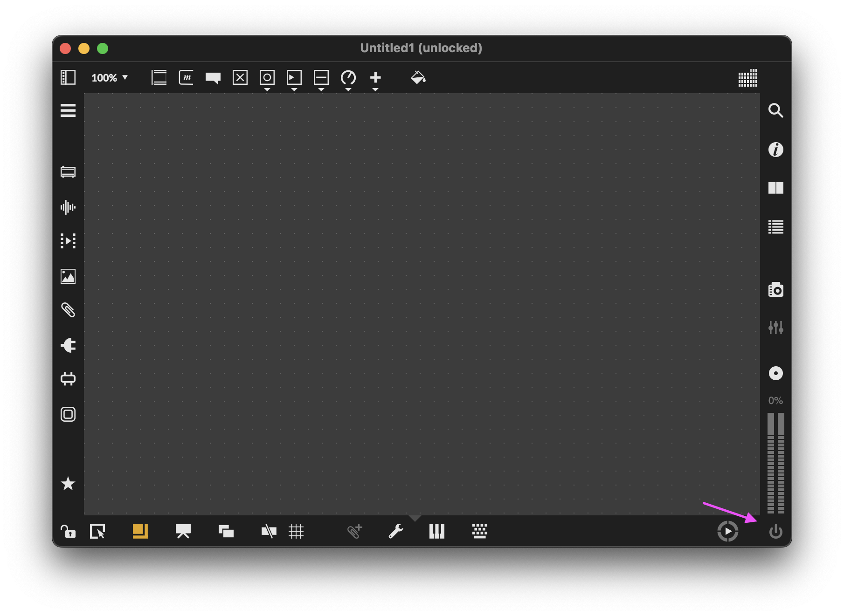Open the left sidebar list menu
The image size is (844, 616).
[x=68, y=110]
